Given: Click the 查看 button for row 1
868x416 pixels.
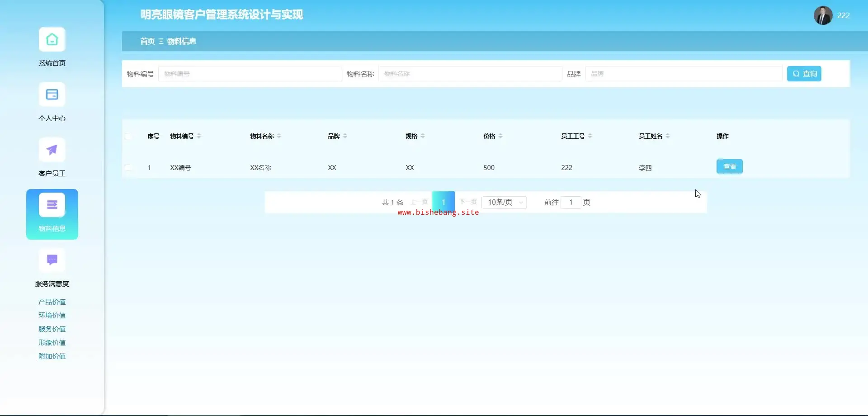Looking at the screenshot, I should pyautogui.click(x=729, y=167).
